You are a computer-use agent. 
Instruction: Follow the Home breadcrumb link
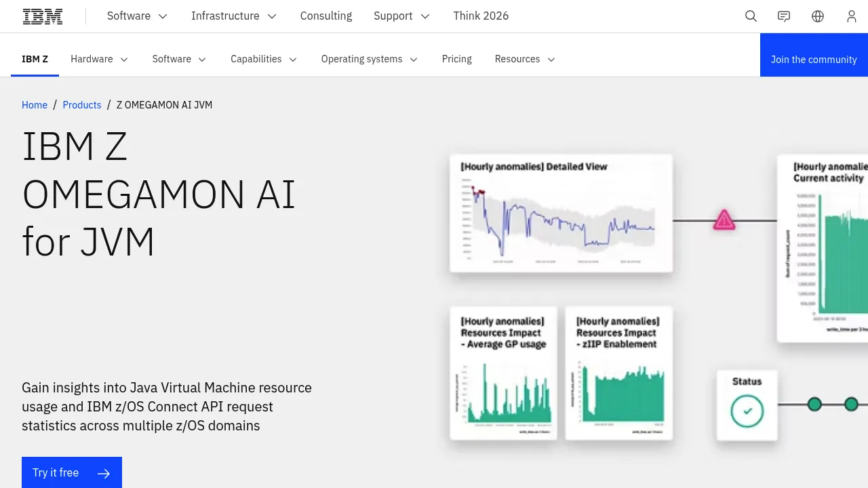[x=35, y=105]
